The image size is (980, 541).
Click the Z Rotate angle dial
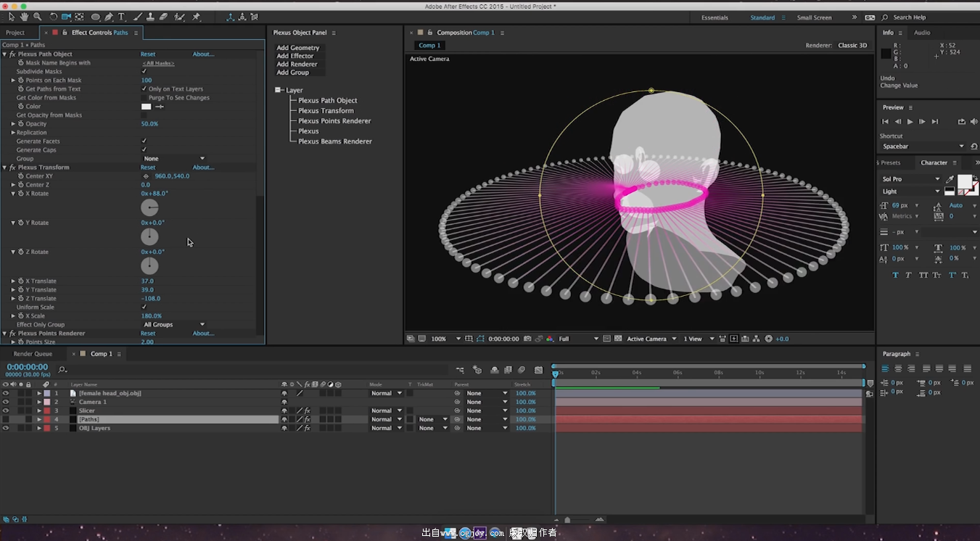coord(149,266)
